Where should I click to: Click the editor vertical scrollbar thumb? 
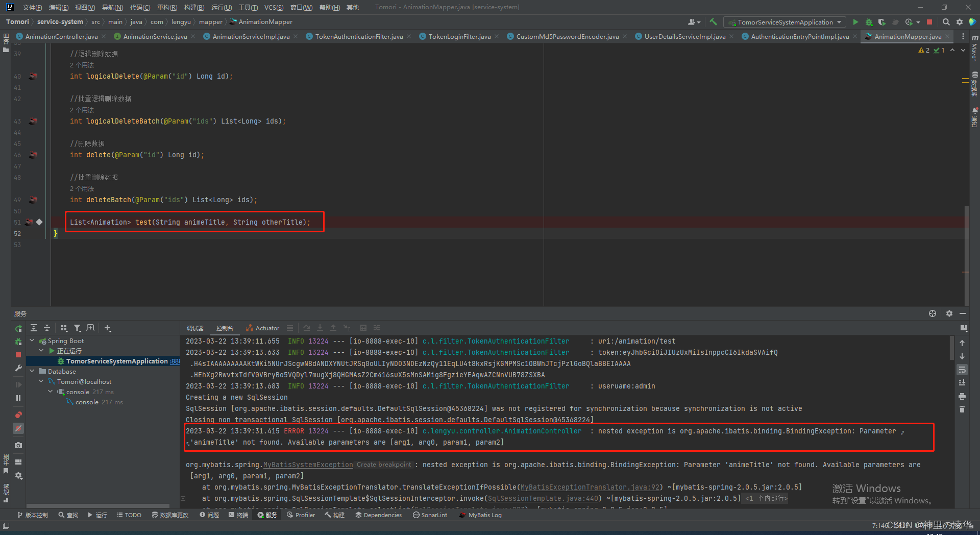point(966,255)
